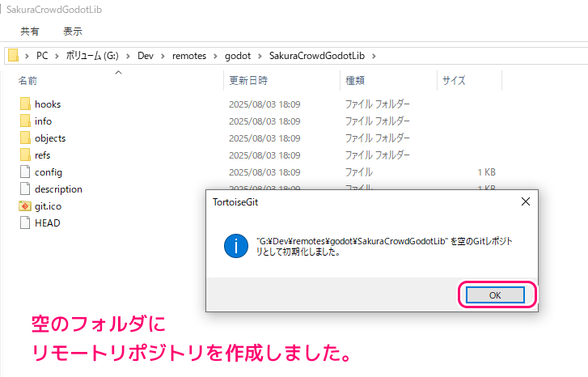The height and width of the screenshot is (377, 588).
Task: Click the address bar folder icon
Action: [13, 55]
